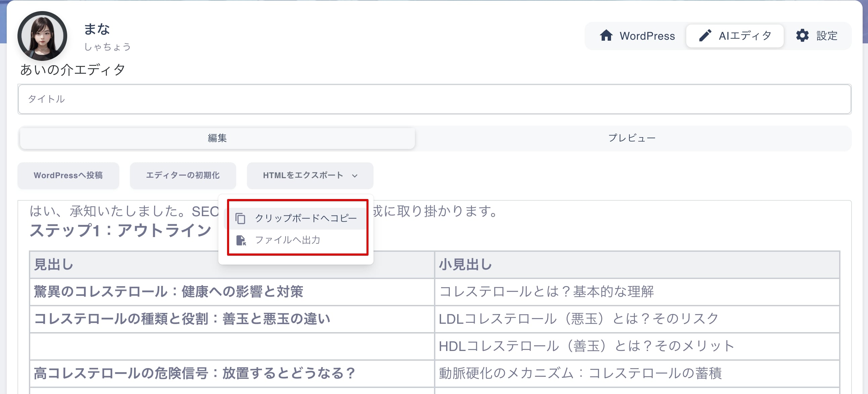
Task: Click cell LDLコレステロール（悪玉）とは？そのリスク
Action: [637, 319]
